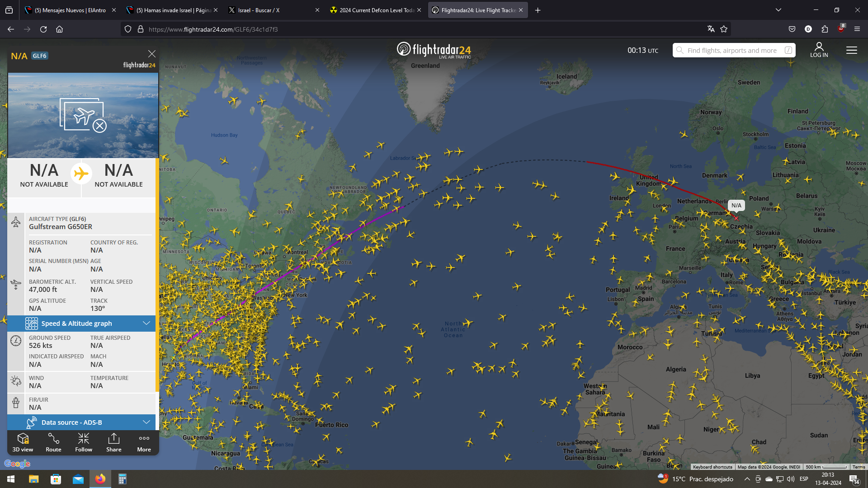Click the aircraft photo placeholder thumbnail
Viewport: 868px width, 488px height.
point(83,115)
